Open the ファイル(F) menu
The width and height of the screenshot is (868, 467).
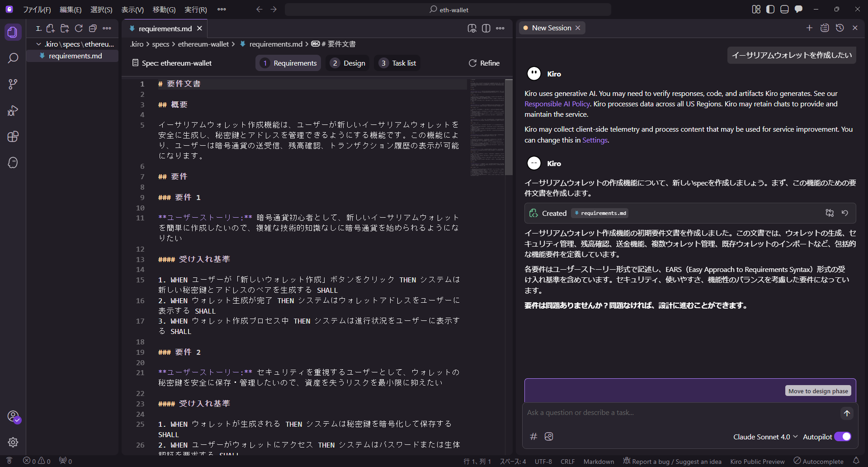click(37, 10)
